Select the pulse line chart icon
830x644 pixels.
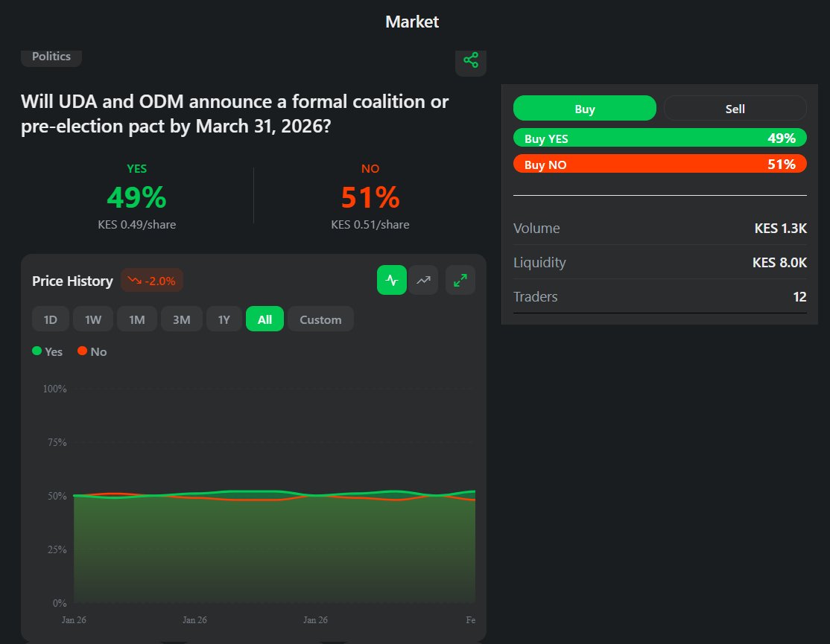point(392,280)
